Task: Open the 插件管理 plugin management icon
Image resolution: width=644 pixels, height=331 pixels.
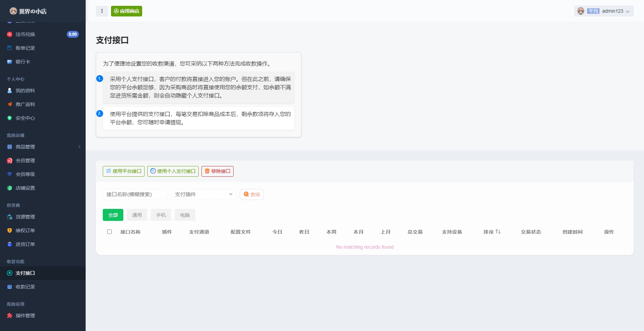Action: (10, 316)
